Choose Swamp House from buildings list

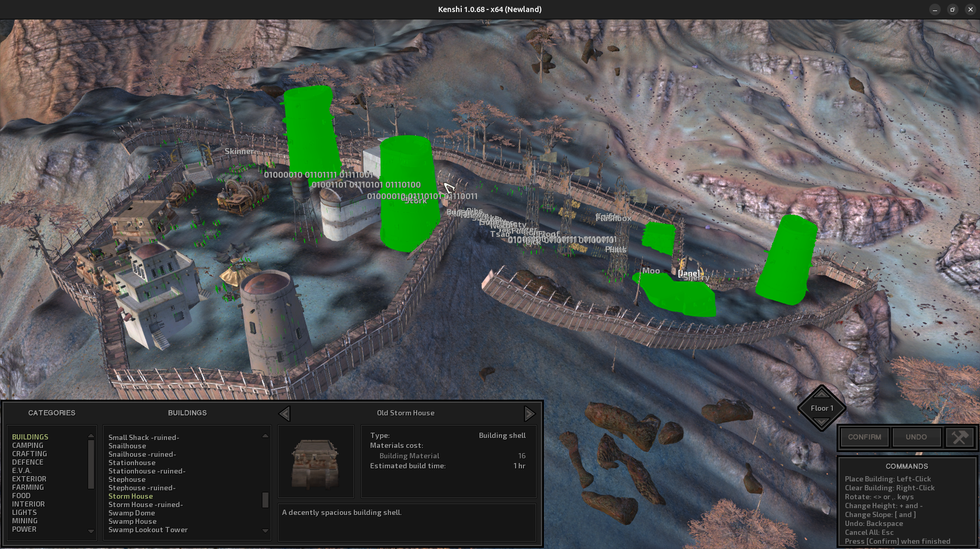tap(132, 521)
